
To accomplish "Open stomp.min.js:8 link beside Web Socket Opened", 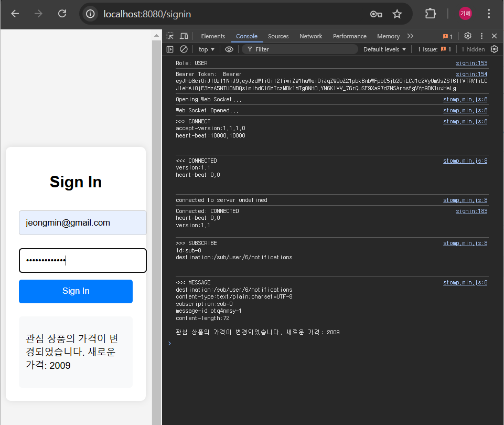I will click(x=465, y=110).
